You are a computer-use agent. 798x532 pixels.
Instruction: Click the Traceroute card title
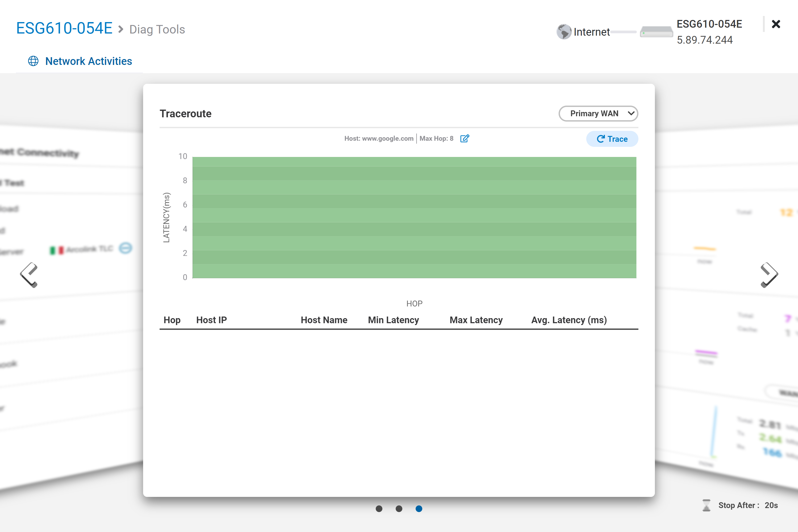click(186, 114)
